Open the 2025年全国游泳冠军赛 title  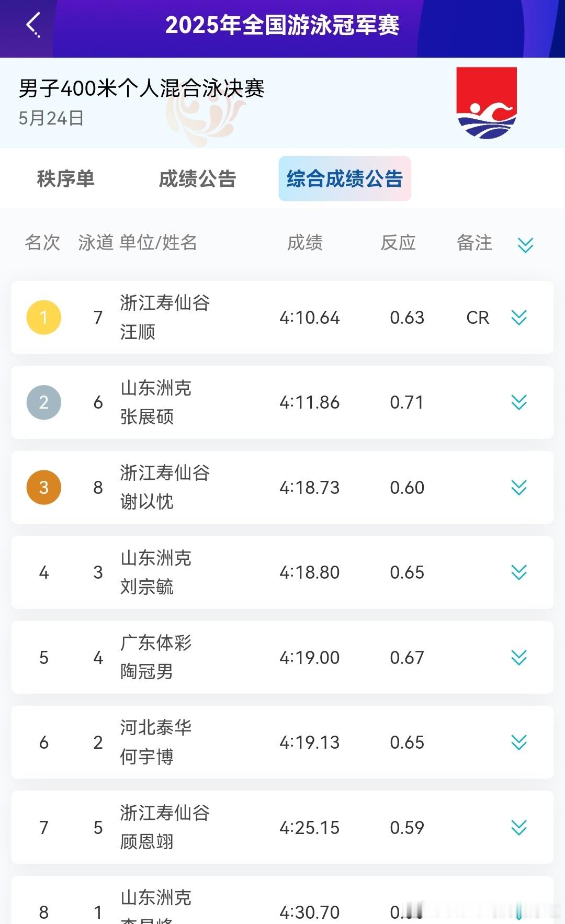pyautogui.click(x=282, y=25)
